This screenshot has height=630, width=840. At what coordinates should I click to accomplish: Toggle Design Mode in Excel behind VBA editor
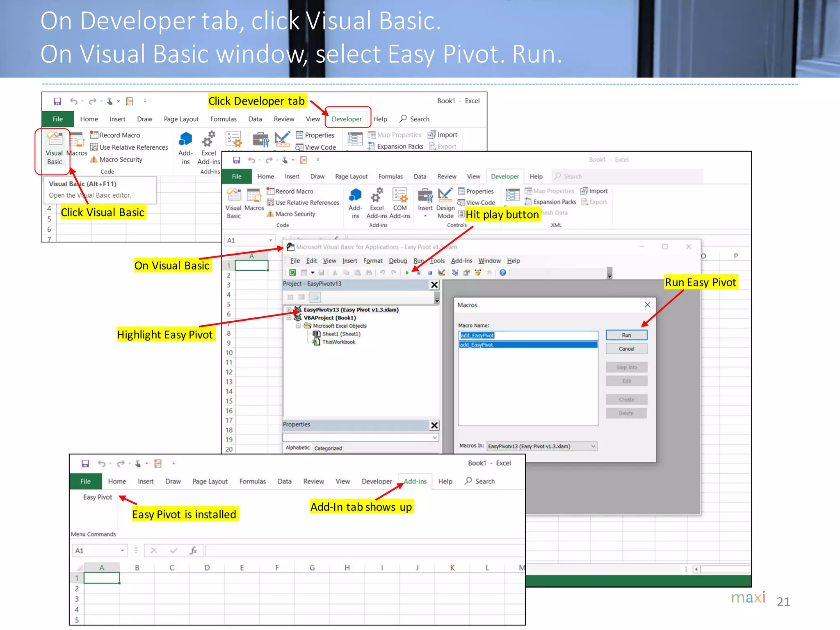coord(445,203)
